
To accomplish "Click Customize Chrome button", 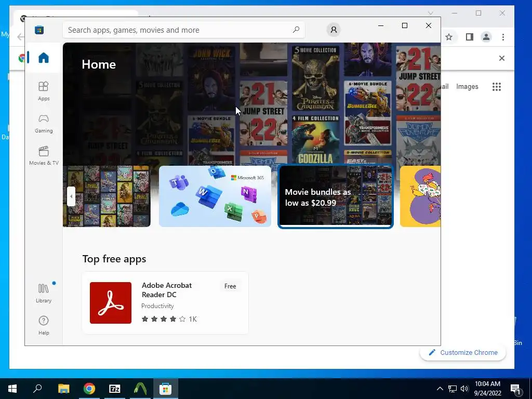I will (463, 353).
